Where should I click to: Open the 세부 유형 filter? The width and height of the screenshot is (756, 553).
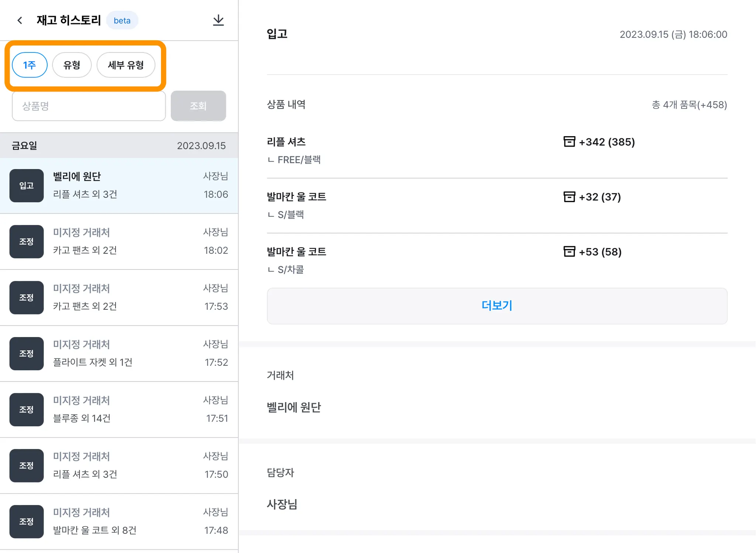tap(126, 65)
